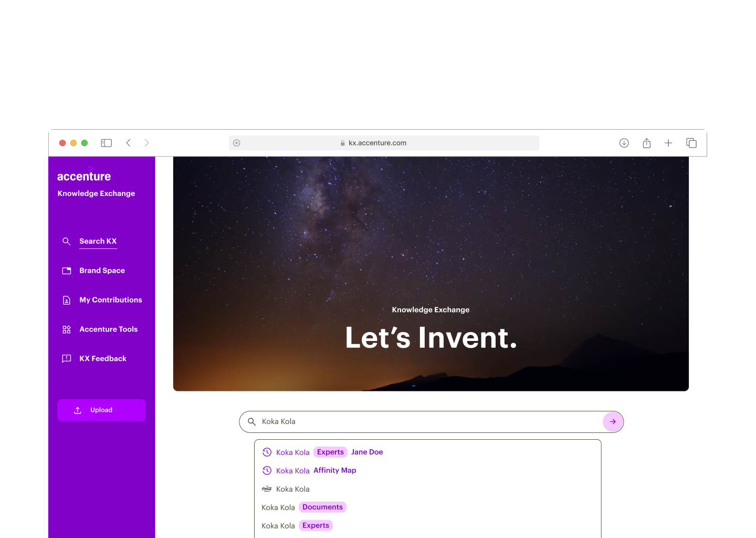This screenshot has height=538, width=756.
Task: Open the browser downloads icon
Action: coord(624,143)
